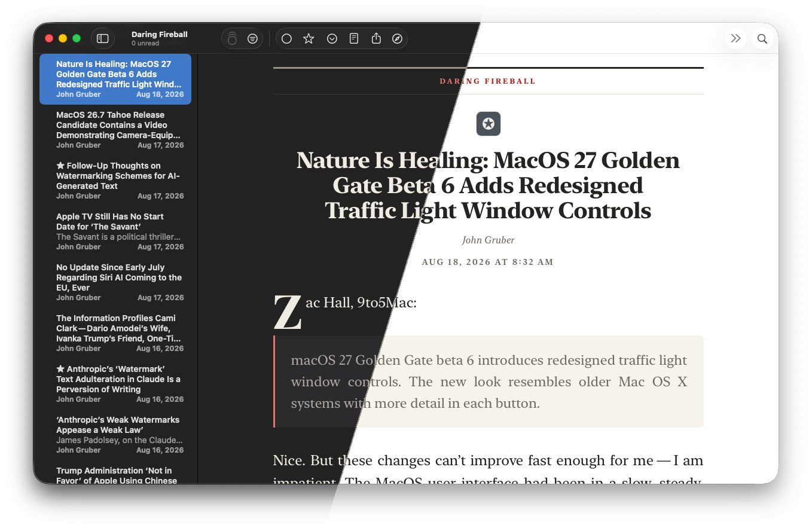Select the highlighted 'Nature Is Healing' list row
Screen dimensions: 812x528
(x=115, y=79)
